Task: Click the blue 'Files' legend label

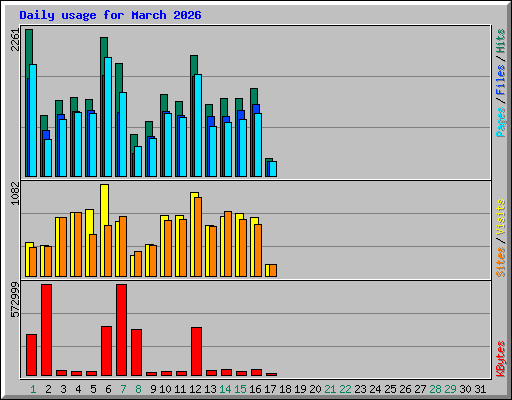Action: click(x=501, y=80)
